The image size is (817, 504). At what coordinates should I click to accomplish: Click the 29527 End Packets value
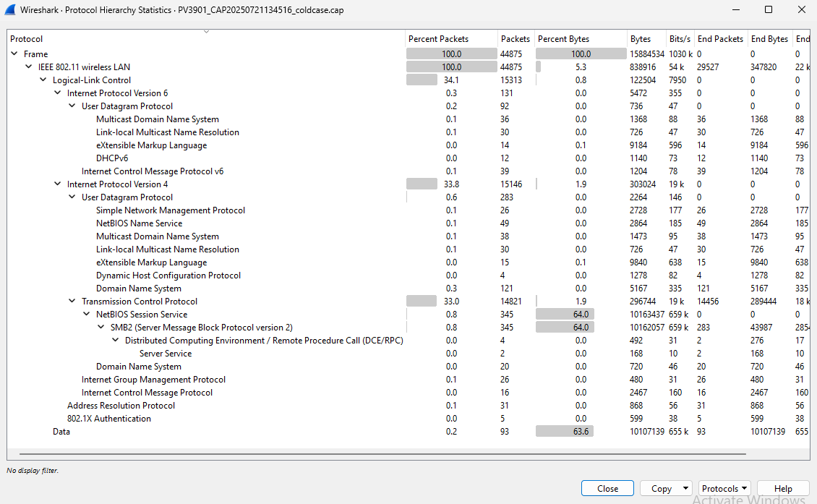(x=708, y=67)
